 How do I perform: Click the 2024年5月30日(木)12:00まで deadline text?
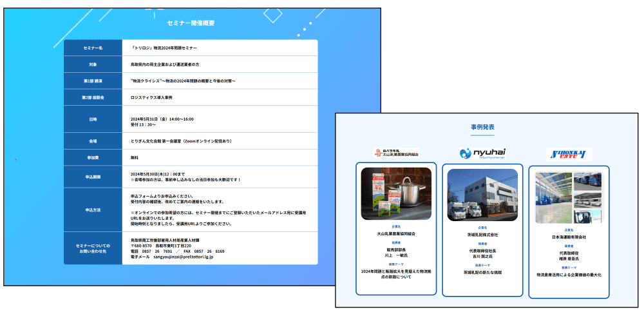click(x=157, y=174)
